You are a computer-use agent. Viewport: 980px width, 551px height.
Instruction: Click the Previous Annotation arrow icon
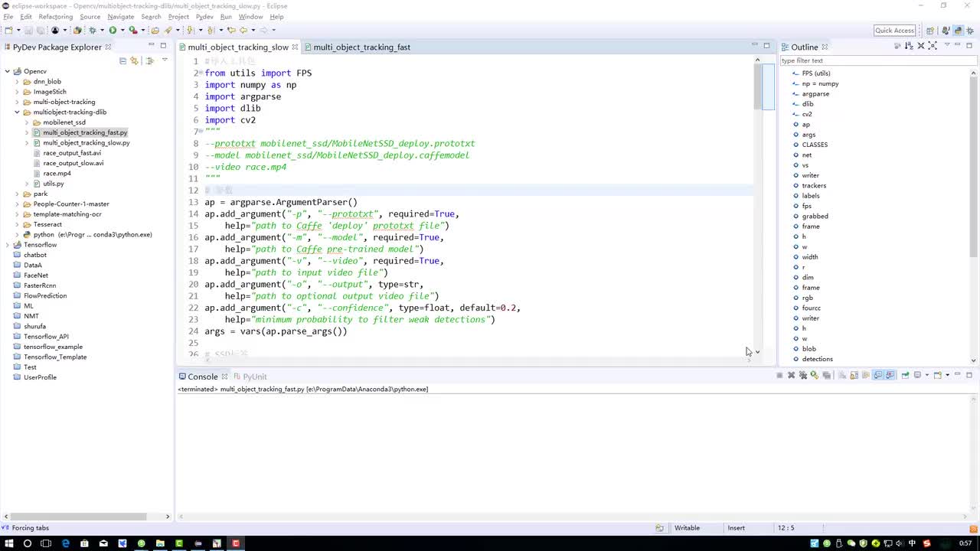tap(210, 31)
